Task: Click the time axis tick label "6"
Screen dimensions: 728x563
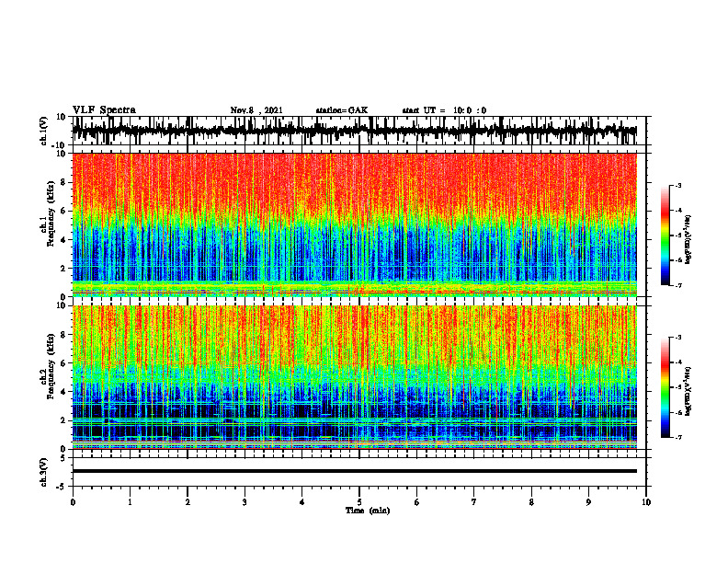Action: tap(417, 502)
